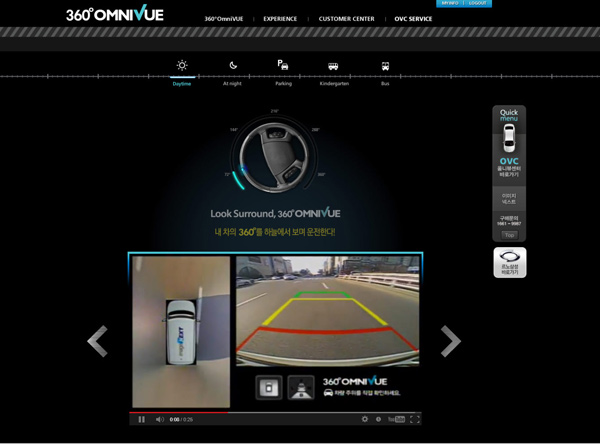Toggle fullscreen video mode

[x=415, y=420]
